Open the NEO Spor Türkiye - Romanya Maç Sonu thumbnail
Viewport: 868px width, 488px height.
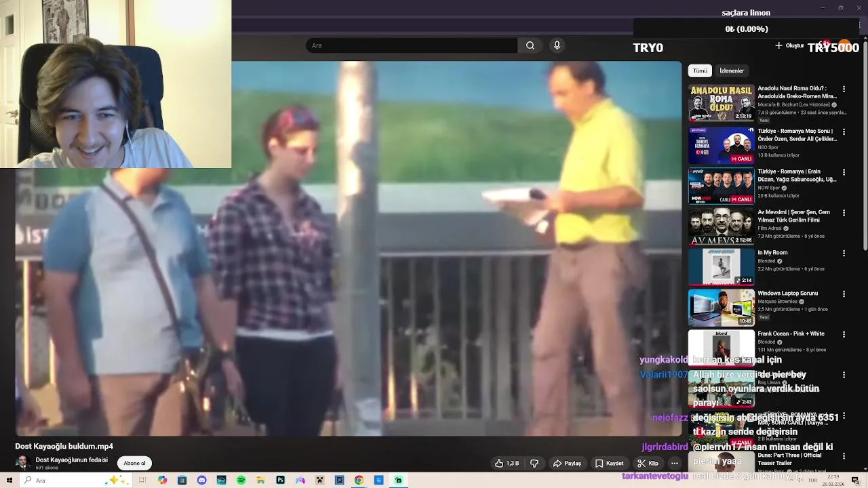pos(722,145)
